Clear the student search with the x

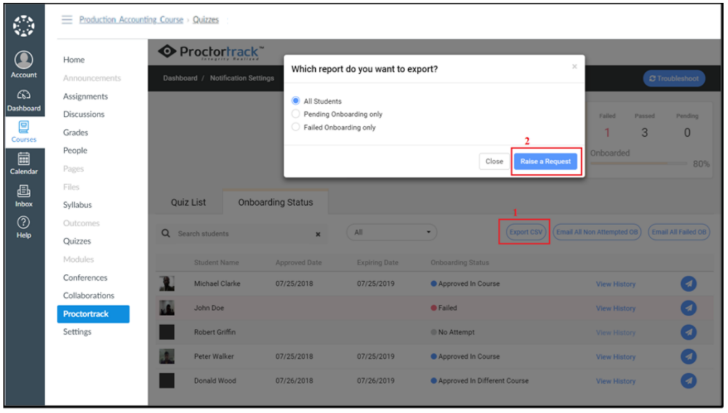coord(318,234)
